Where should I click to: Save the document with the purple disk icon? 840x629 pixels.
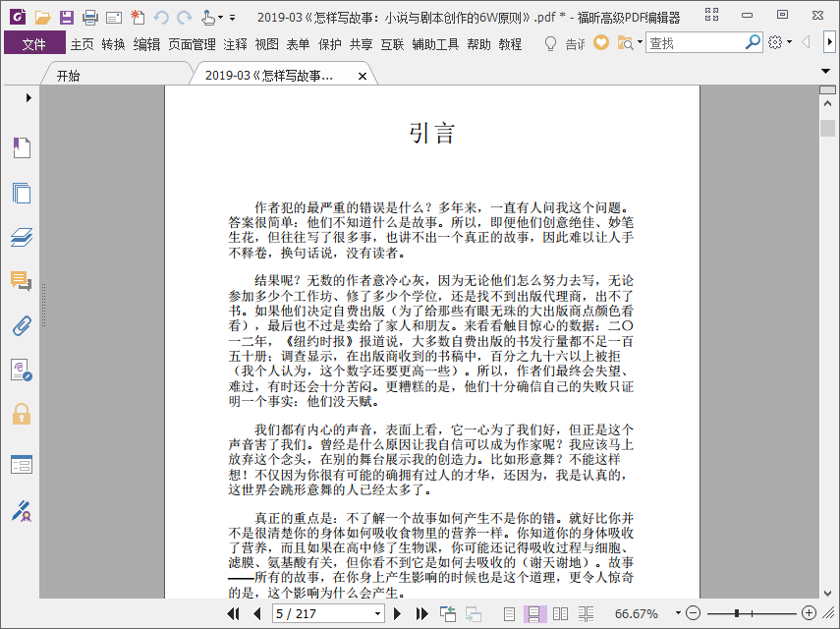(67, 17)
